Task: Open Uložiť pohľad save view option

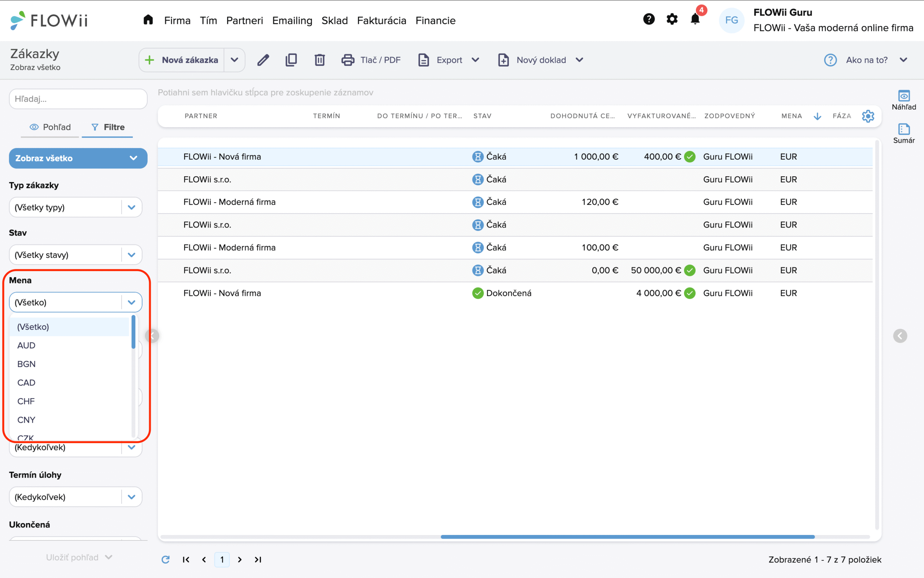Action: click(x=79, y=558)
